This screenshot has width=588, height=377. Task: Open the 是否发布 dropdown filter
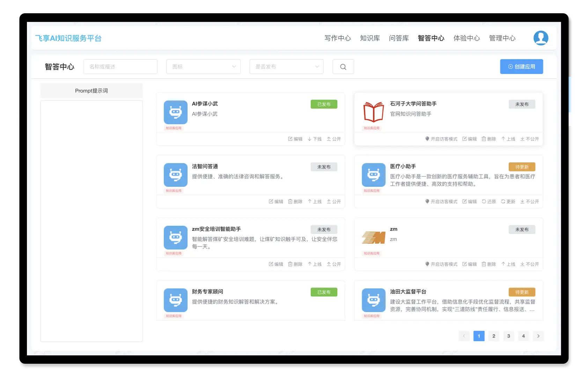coord(286,67)
